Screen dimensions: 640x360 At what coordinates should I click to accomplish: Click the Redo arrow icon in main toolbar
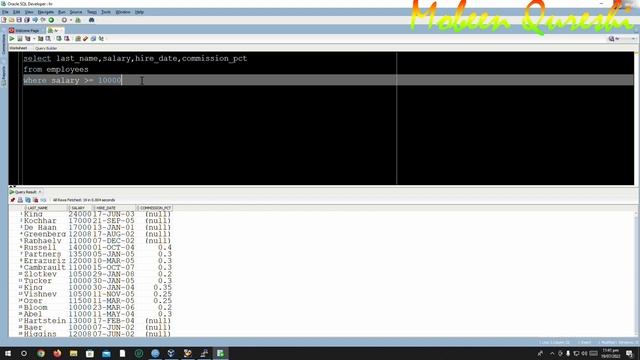click(x=43, y=20)
